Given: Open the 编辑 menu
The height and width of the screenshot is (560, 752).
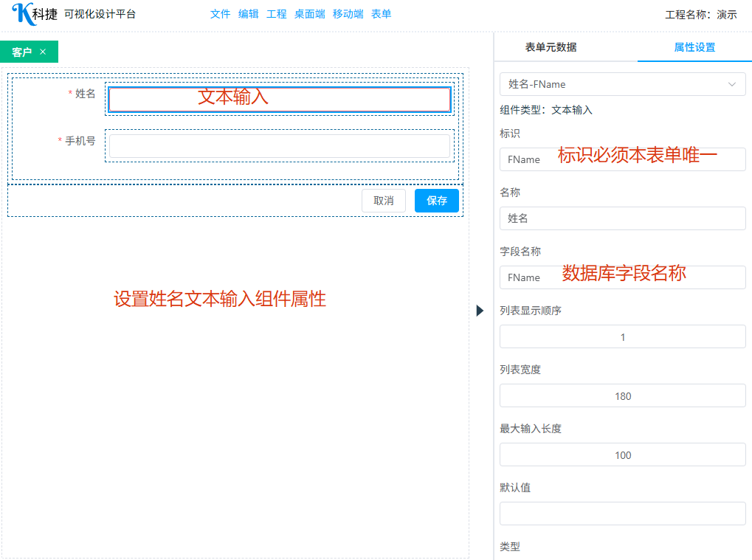Looking at the screenshot, I should [249, 14].
